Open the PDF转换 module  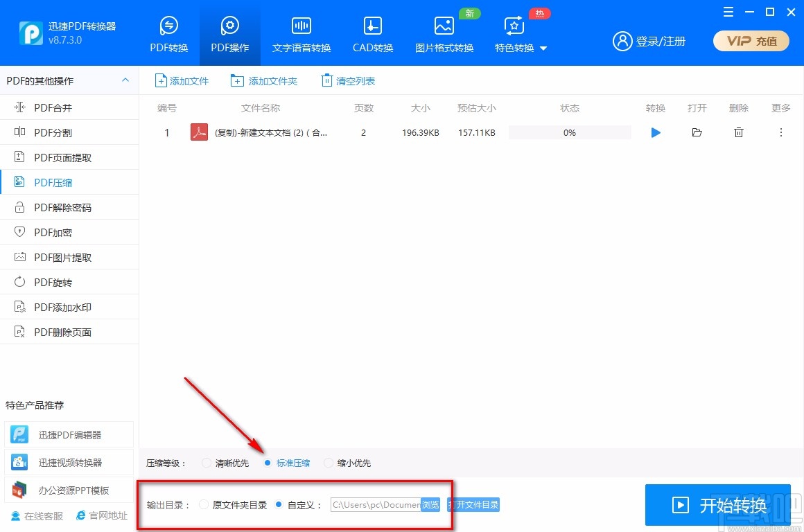pos(168,34)
